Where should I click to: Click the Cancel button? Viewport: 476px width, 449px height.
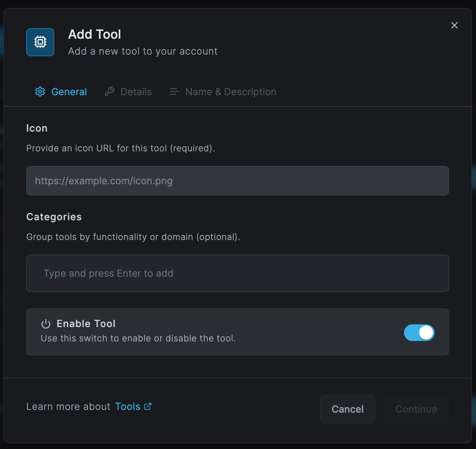click(x=347, y=409)
